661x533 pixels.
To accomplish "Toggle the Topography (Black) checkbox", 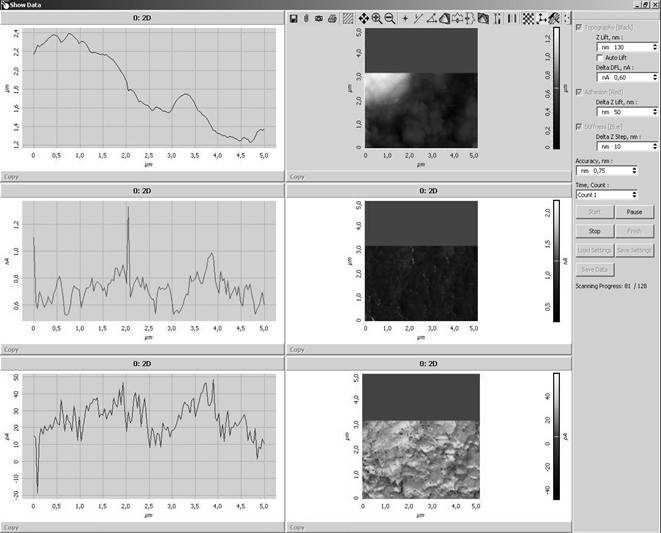I will point(580,28).
